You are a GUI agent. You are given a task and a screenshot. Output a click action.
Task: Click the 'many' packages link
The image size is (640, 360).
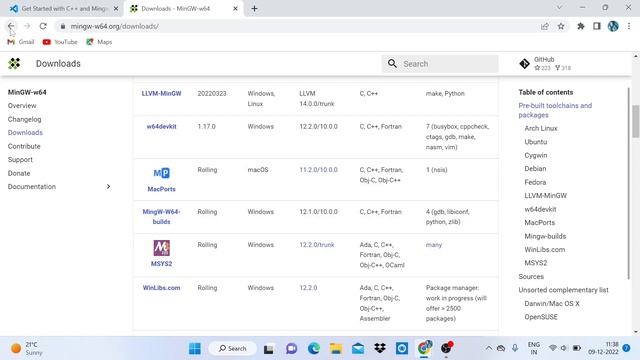[x=433, y=245]
